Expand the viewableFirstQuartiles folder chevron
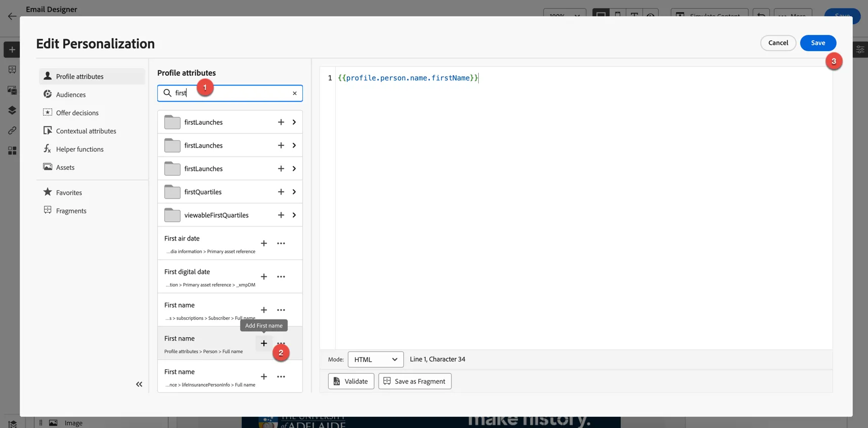Image resolution: width=868 pixels, height=428 pixels. point(294,215)
